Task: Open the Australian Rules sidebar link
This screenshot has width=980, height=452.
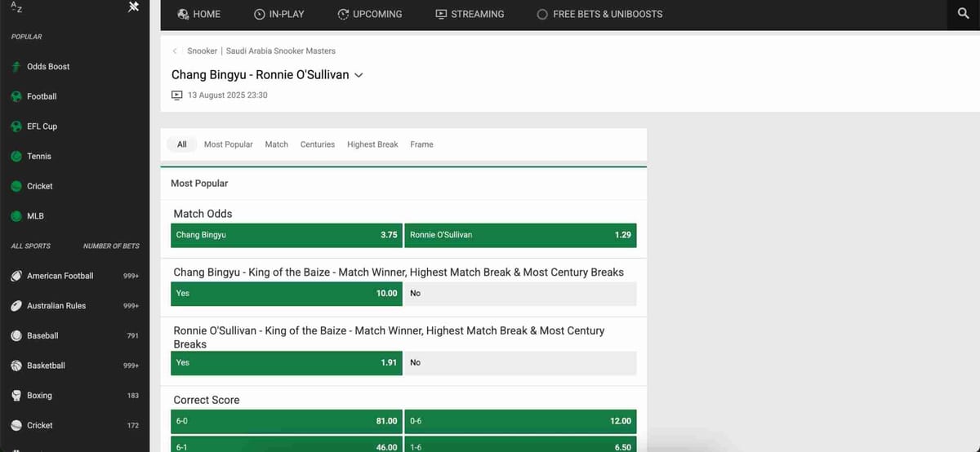Action: pyautogui.click(x=56, y=306)
